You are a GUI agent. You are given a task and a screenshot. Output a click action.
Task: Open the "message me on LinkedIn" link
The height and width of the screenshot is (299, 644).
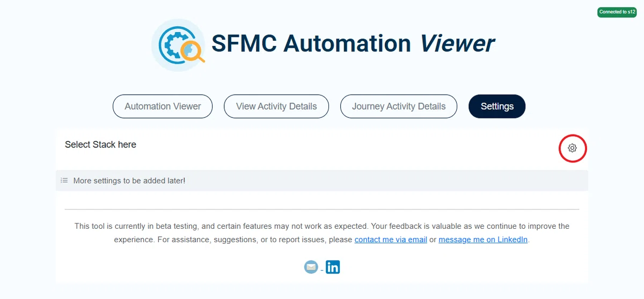click(x=483, y=240)
